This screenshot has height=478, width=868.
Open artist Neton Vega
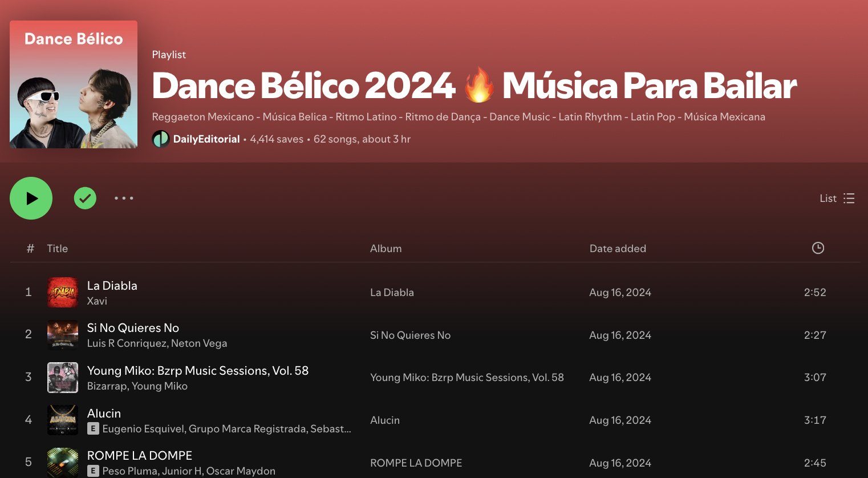tap(199, 343)
